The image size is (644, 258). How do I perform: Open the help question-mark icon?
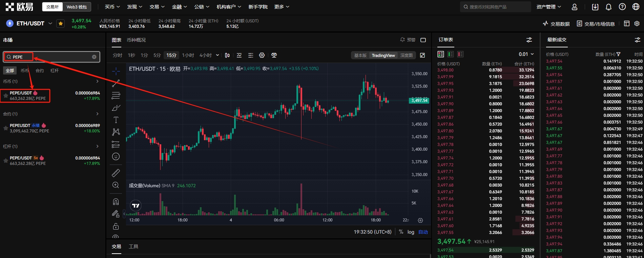[x=622, y=7]
